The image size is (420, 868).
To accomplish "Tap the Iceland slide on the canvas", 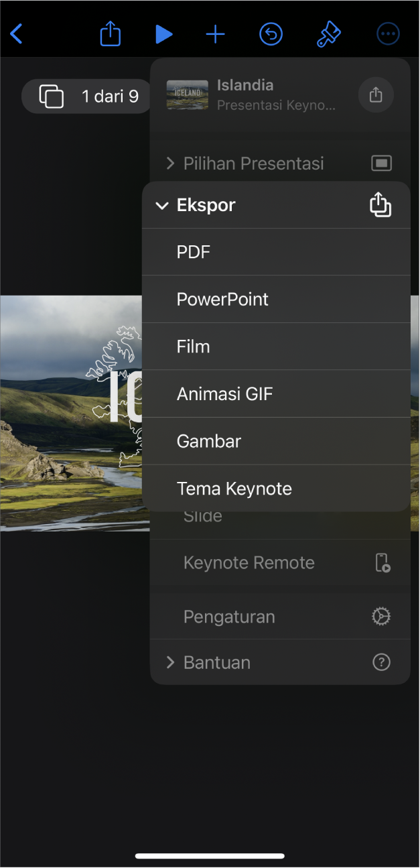I will coord(71,413).
